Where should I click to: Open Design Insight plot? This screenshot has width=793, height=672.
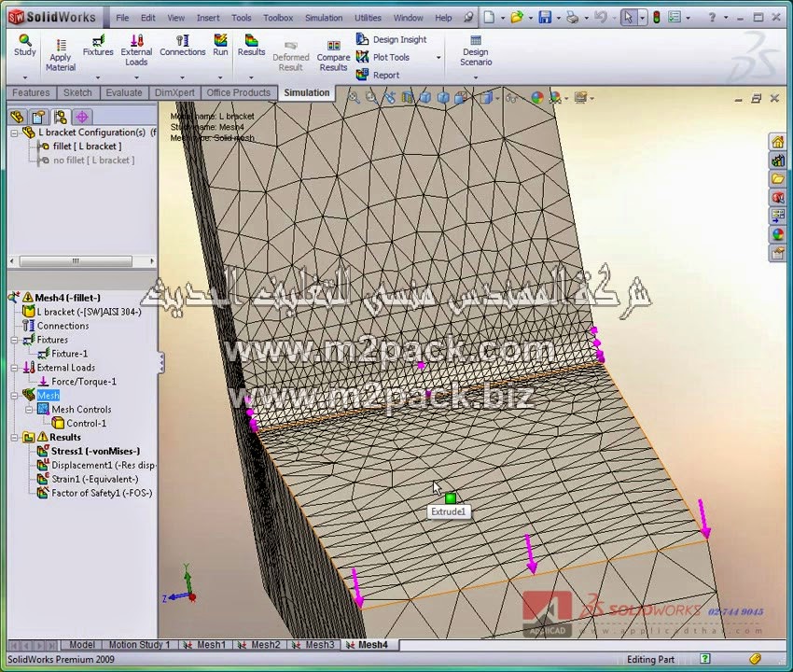[x=391, y=39]
